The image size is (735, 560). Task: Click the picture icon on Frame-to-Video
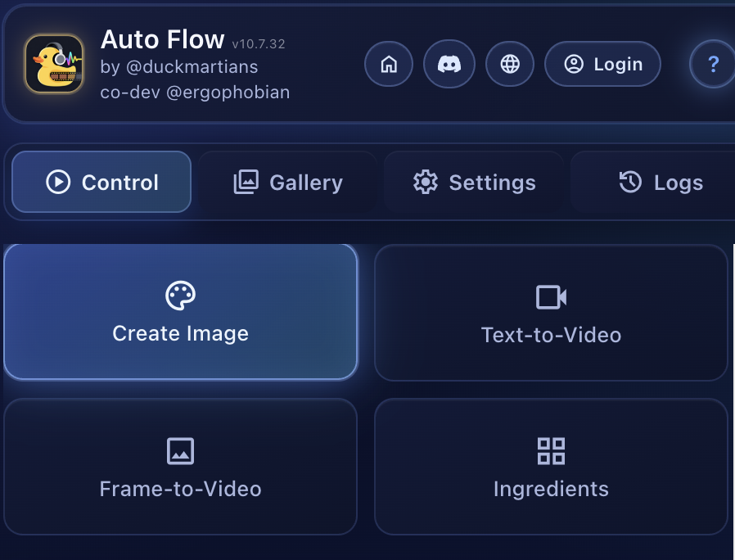click(x=180, y=450)
